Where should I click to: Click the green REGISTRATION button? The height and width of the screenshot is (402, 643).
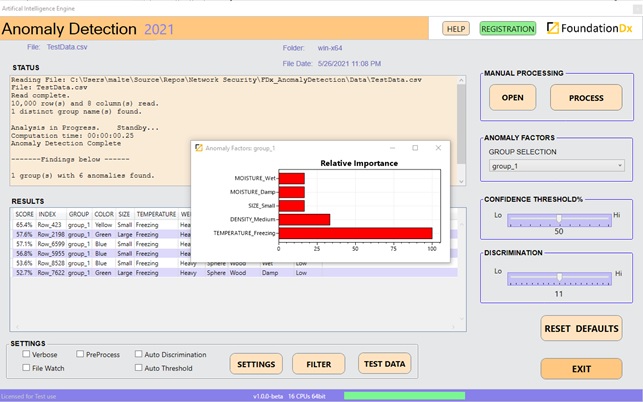coord(508,29)
